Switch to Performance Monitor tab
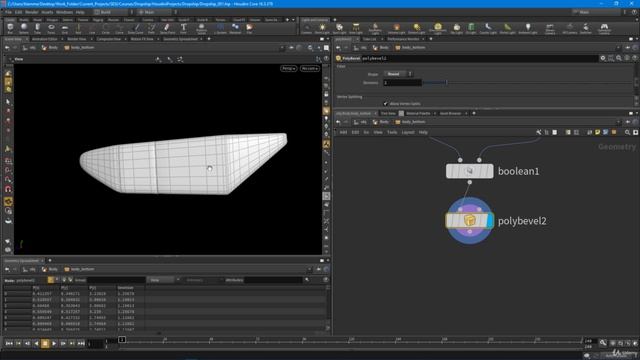640x360 pixels. [x=403, y=39]
